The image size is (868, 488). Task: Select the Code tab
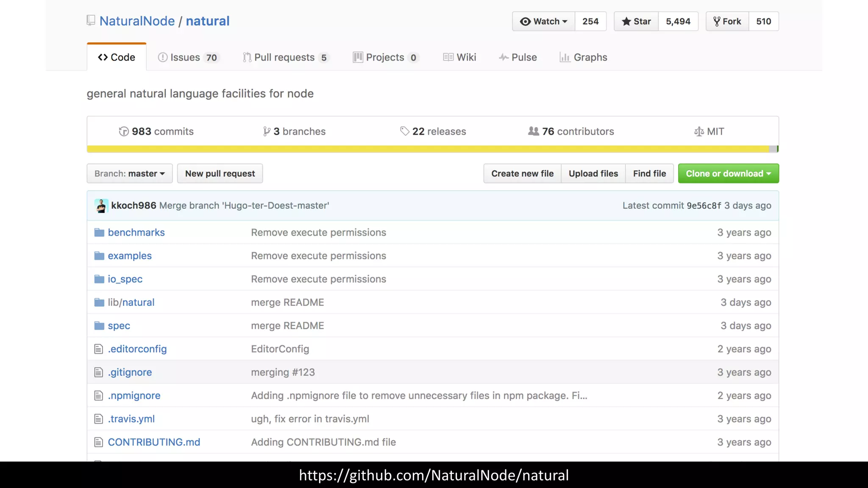click(117, 57)
